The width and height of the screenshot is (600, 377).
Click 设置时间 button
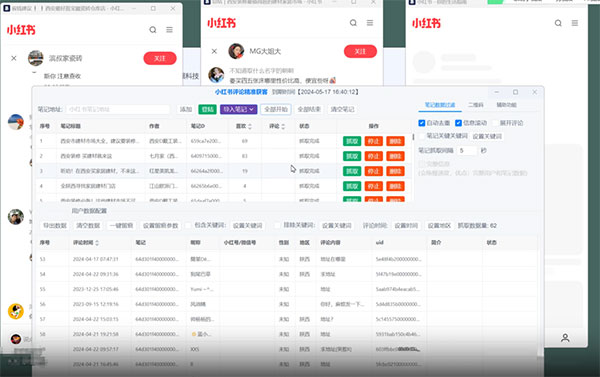pos(406,225)
